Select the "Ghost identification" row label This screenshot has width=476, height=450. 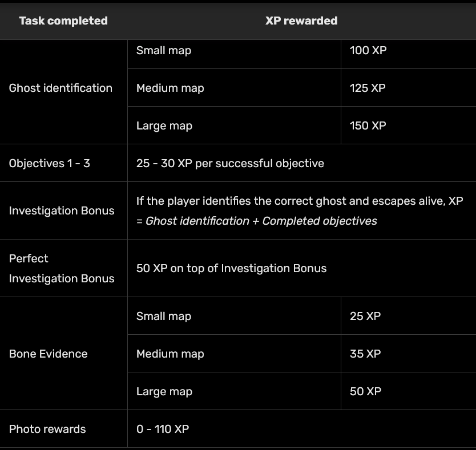pyautogui.click(x=60, y=88)
